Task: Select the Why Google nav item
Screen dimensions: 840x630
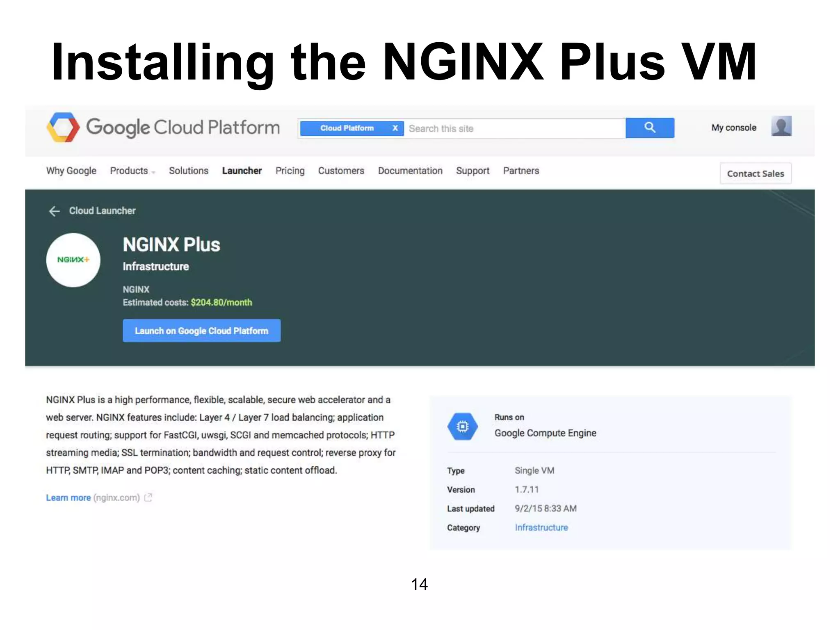Action: (71, 171)
